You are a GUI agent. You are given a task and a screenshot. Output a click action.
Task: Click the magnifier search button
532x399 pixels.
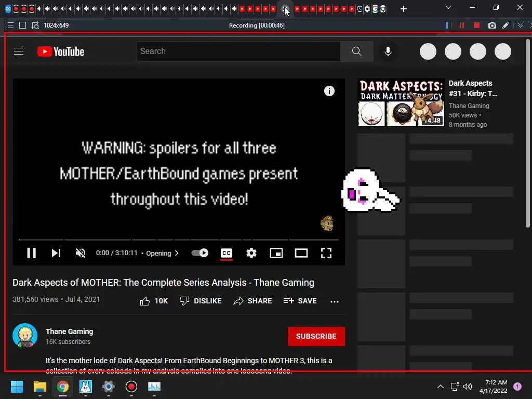pos(356,51)
